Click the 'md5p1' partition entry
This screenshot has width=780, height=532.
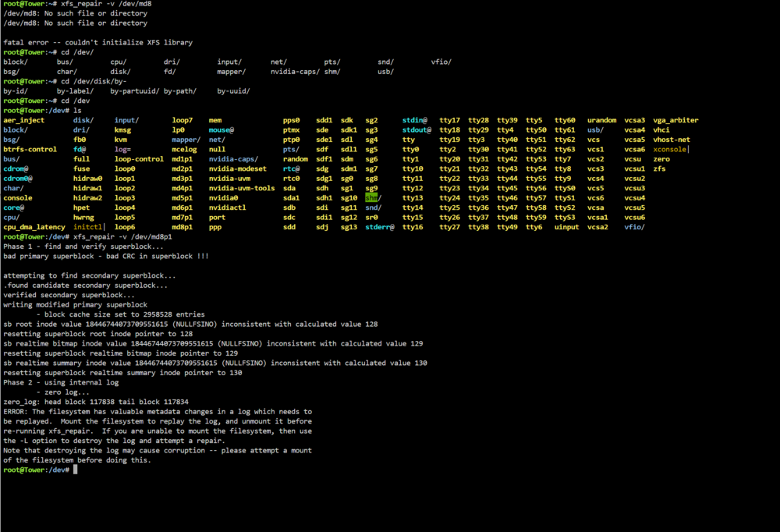pos(182,197)
